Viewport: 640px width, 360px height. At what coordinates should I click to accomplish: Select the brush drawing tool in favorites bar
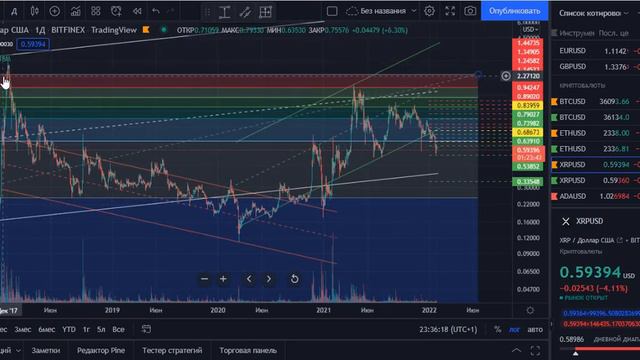click(245, 12)
